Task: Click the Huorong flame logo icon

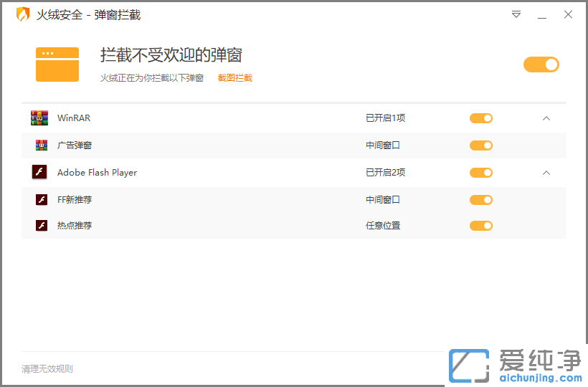Action: click(23, 14)
